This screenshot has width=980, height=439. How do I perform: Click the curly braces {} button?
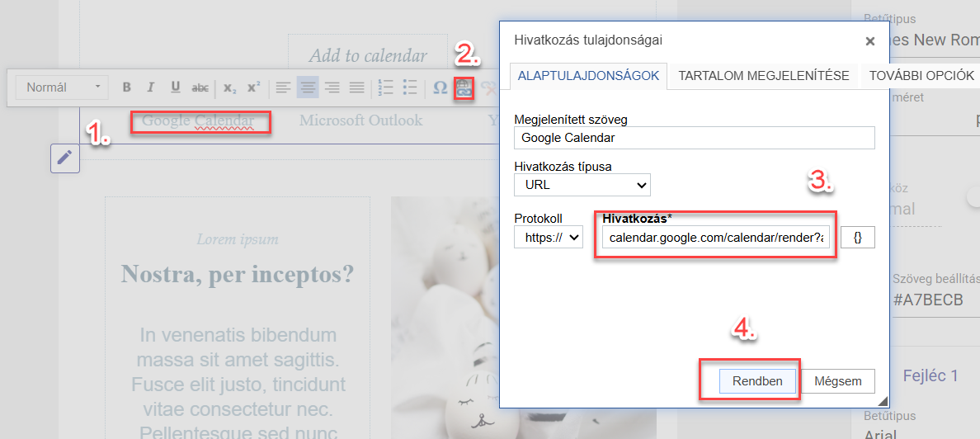click(x=858, y=238)
